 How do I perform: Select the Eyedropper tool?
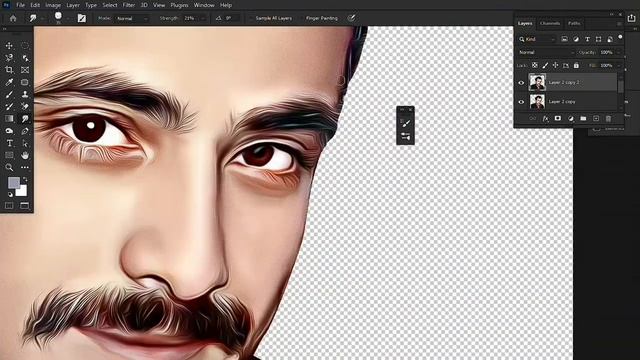click(9, 82)
